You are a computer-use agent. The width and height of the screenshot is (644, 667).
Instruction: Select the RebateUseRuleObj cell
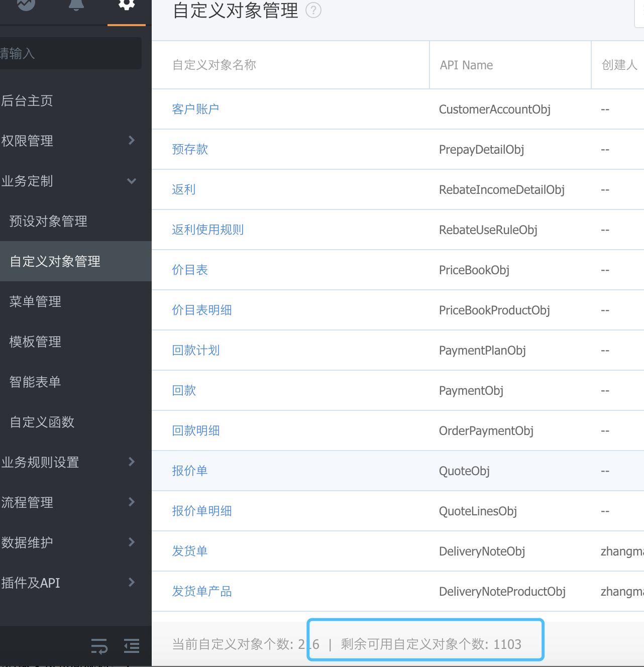(488, 230)
